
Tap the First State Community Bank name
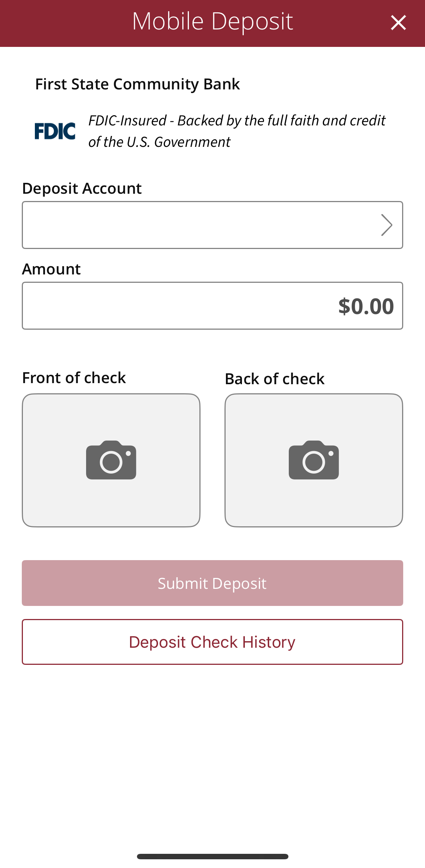pyautogui.click(x=137, y=84)
